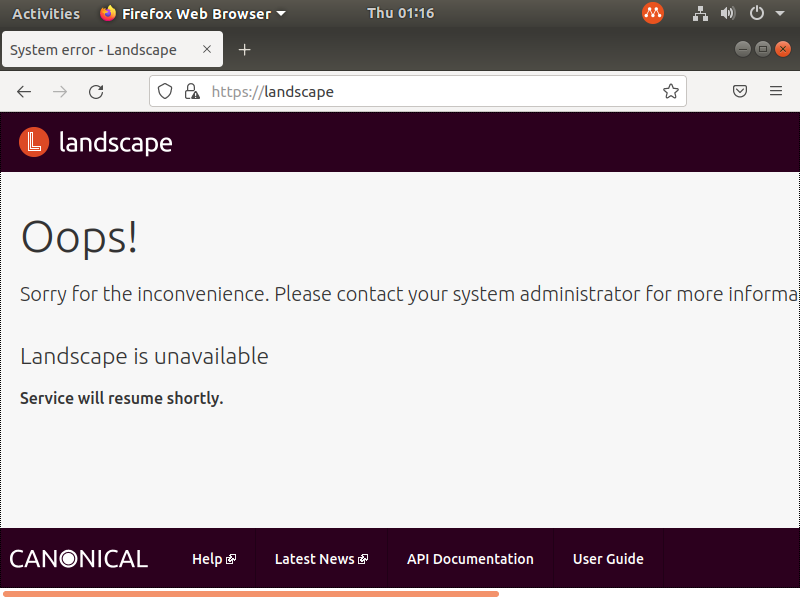Reload the current page
This screenshot has height=600, width=800.
(x=96, y=92)
